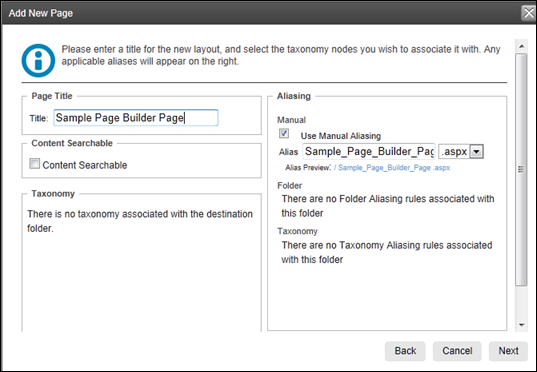Click the Content Searchable checkbox label text

[85, 165]
